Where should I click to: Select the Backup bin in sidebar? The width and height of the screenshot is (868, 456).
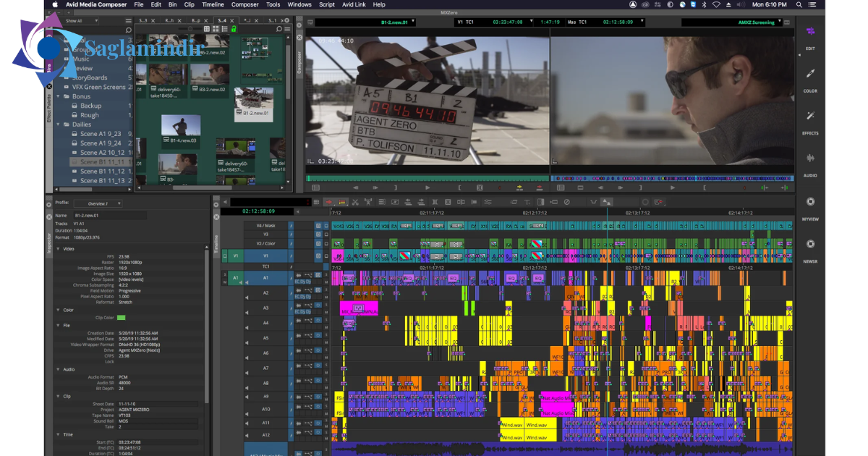[91, 106]
